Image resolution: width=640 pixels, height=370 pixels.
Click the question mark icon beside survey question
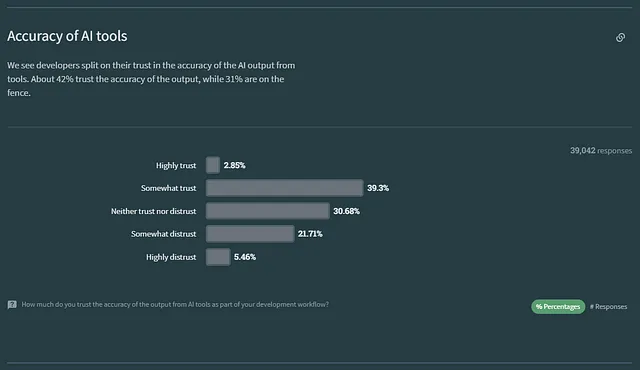pyautogui.click(x=12, y=305)
